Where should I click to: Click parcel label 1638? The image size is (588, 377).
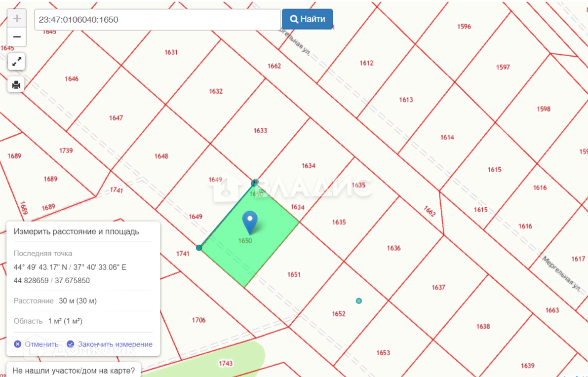click(483, 326)
